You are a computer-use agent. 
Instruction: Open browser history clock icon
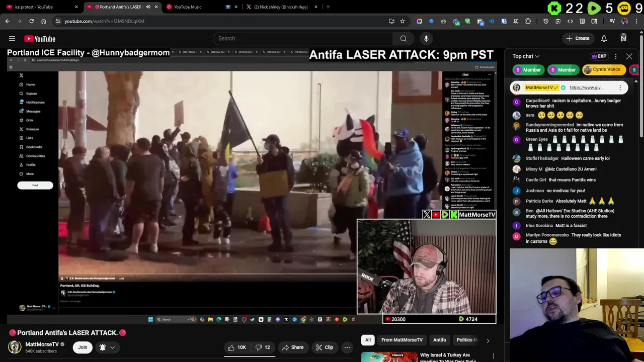[x=546, y=21]
